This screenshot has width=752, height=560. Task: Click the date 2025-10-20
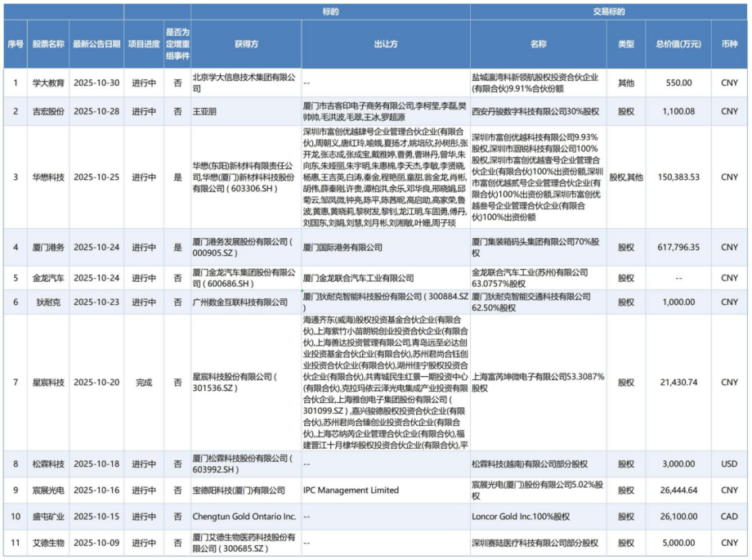tap(96, 383)
